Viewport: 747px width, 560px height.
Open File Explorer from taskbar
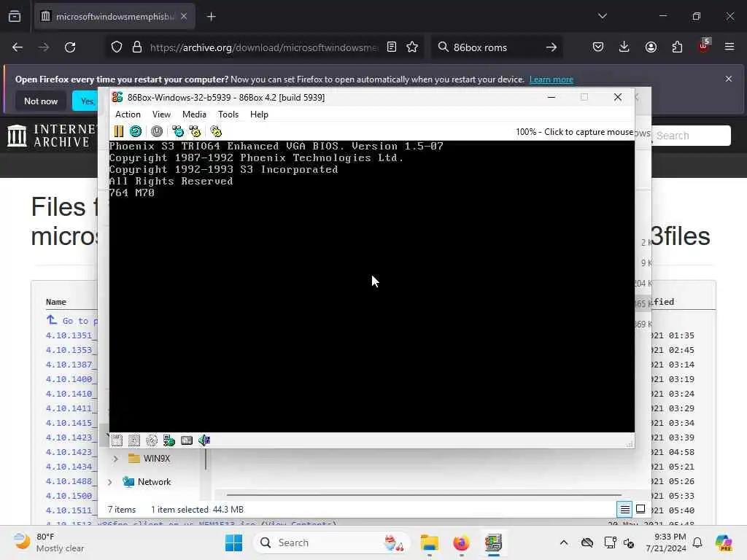[x=429, y=542]
